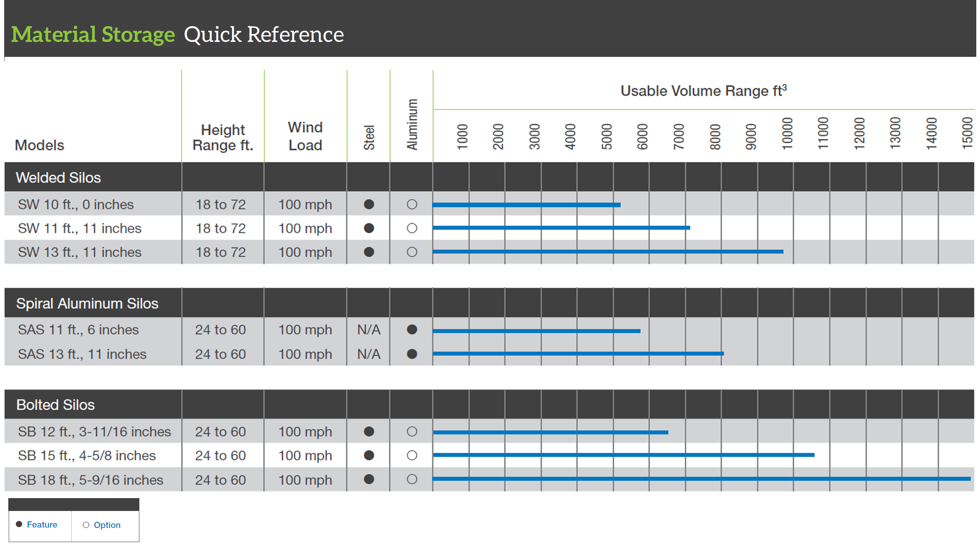The height and width of the screenshot is (545, 980).
Task: Click the blue volume bar for SW 13 ft., 11 inches
Action: pyautogui.click(x=608, y=252)
